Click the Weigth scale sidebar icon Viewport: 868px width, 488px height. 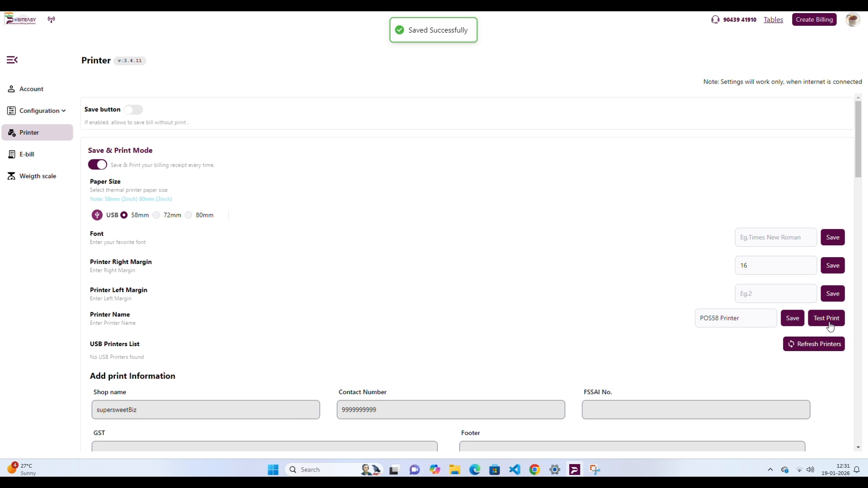click(11, 176)
